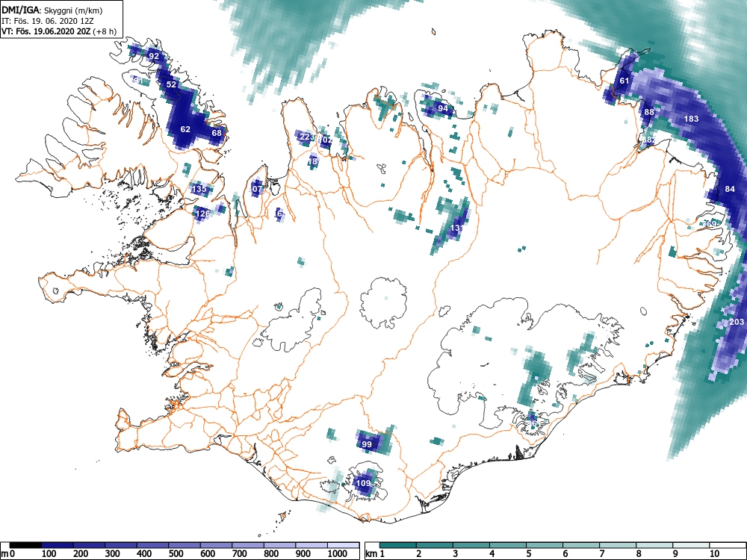Click the '88' visibility value label

[x=649, y=112]
